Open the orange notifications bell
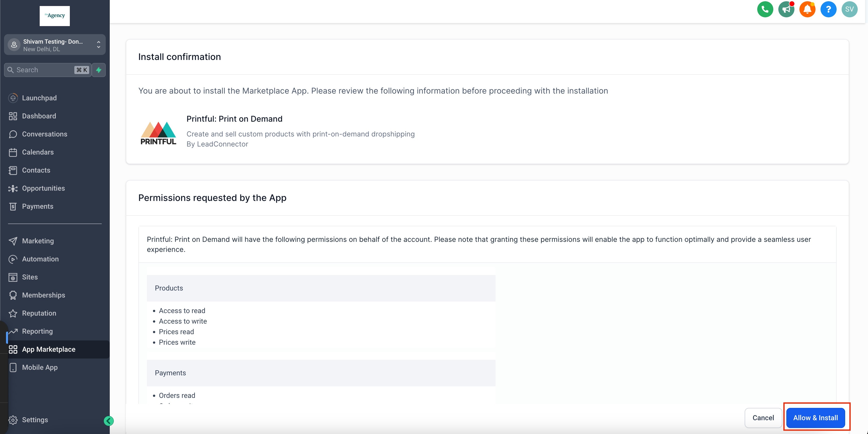Viewport: 868px width, 434px height. tap(807, 9)
